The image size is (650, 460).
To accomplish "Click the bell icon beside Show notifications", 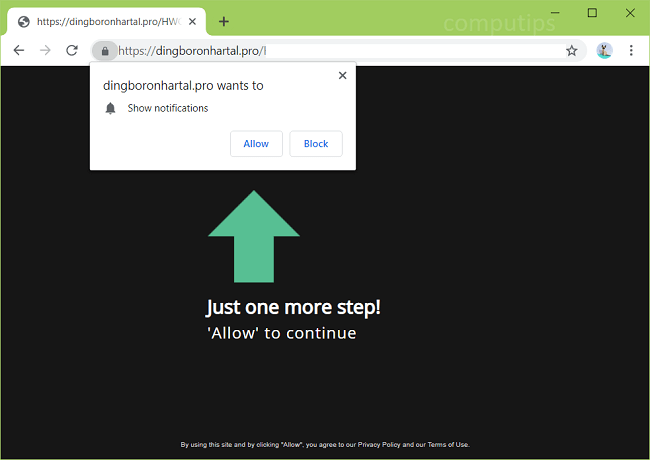I will tap(111, 108).
